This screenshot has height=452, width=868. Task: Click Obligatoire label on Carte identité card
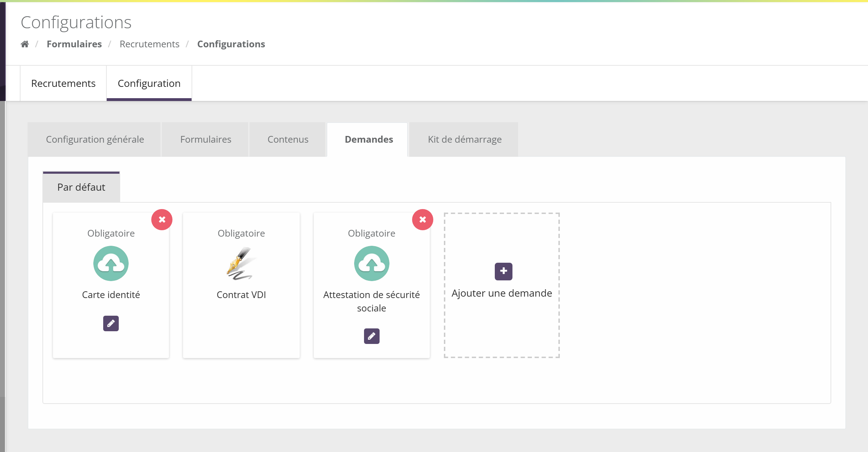coord(111,233)
